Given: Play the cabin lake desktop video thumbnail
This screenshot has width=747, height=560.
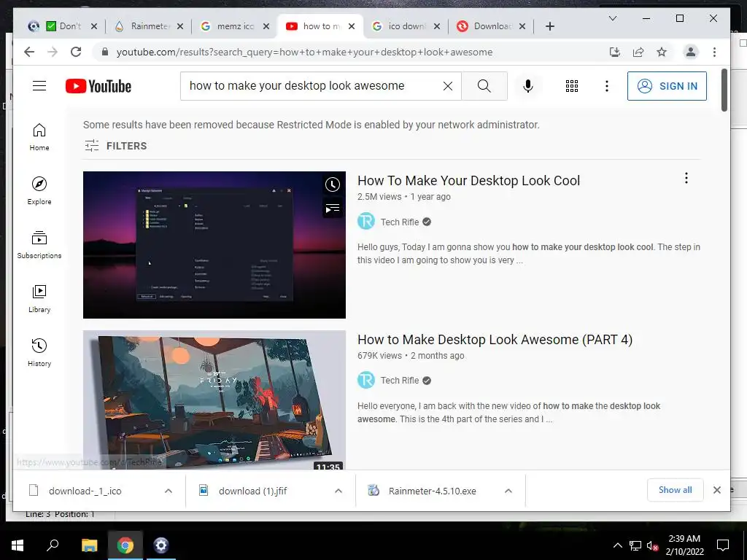Looking at the screenshot, I should 214,400.
